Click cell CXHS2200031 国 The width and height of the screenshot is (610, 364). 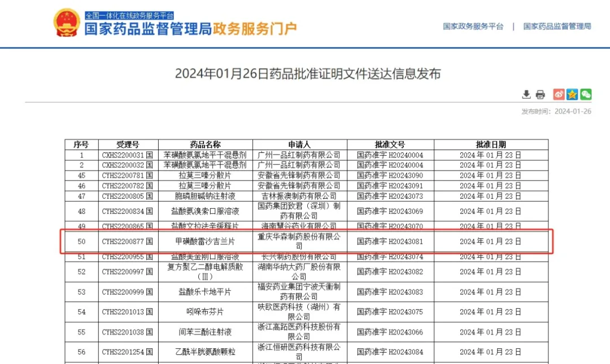(x=128, y=155)
